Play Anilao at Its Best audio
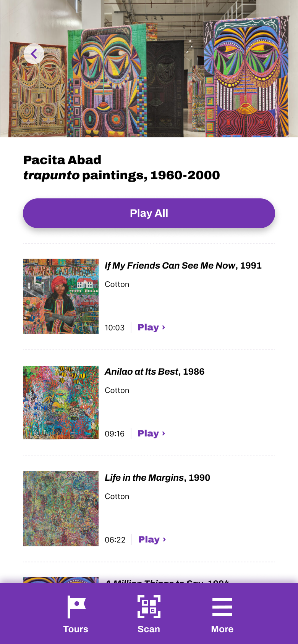298x644 pixels. point(151,433)
